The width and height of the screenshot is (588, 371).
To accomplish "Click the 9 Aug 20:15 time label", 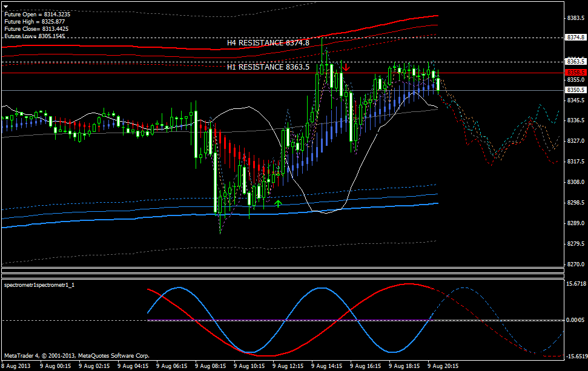I will click(x=443, y=366).
